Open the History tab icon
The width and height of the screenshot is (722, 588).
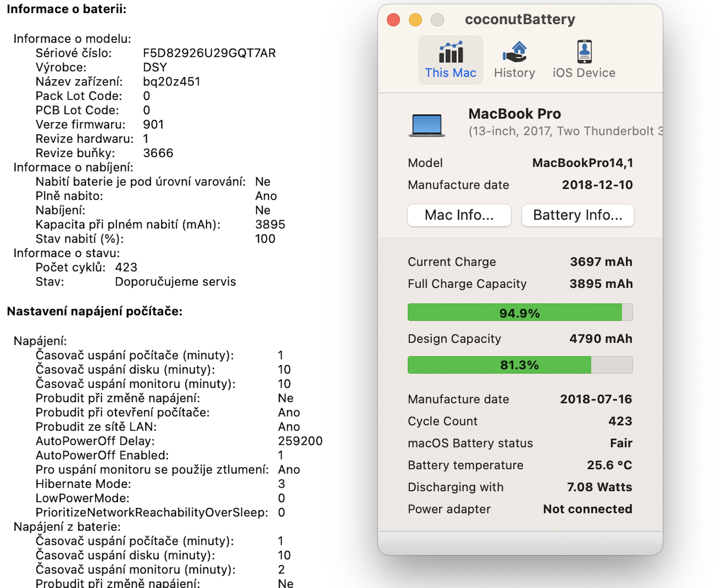514,52
